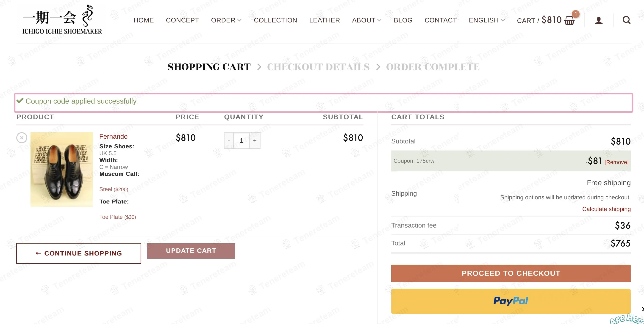Screen dimensions: 644x324
Task: Increase quantity with the plus button
Action: (x=255, y=141)
